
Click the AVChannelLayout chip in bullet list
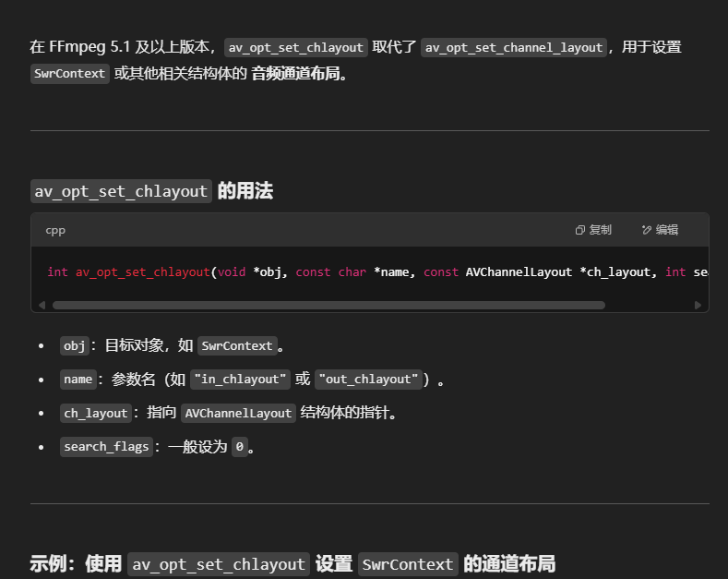point(238,414)
